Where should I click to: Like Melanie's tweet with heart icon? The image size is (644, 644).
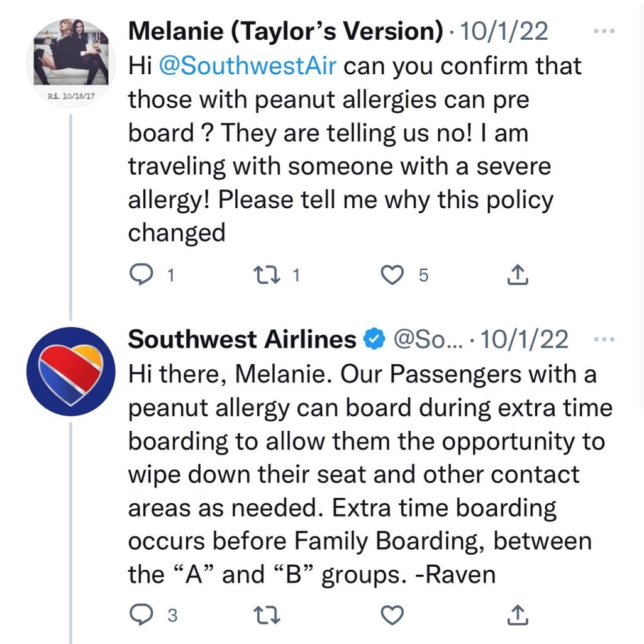392,275
